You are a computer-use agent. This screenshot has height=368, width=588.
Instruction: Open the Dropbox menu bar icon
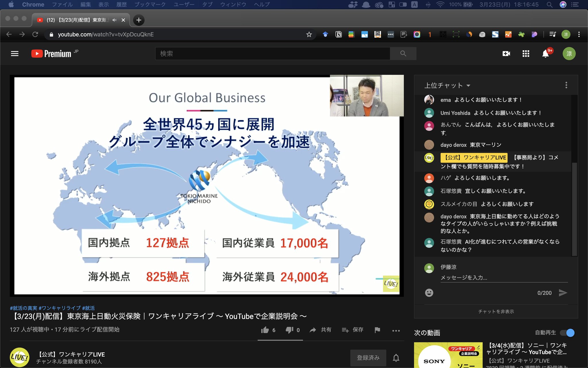(353, 4)
